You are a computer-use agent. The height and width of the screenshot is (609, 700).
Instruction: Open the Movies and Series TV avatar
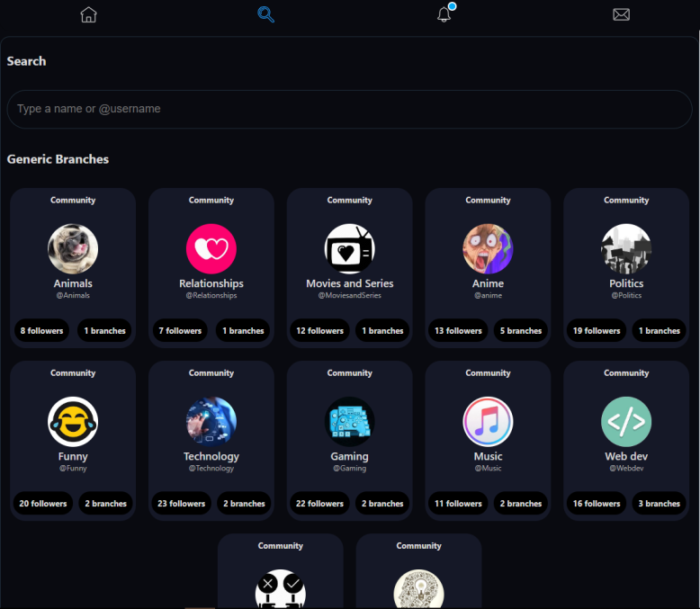(x=350, y=248)
